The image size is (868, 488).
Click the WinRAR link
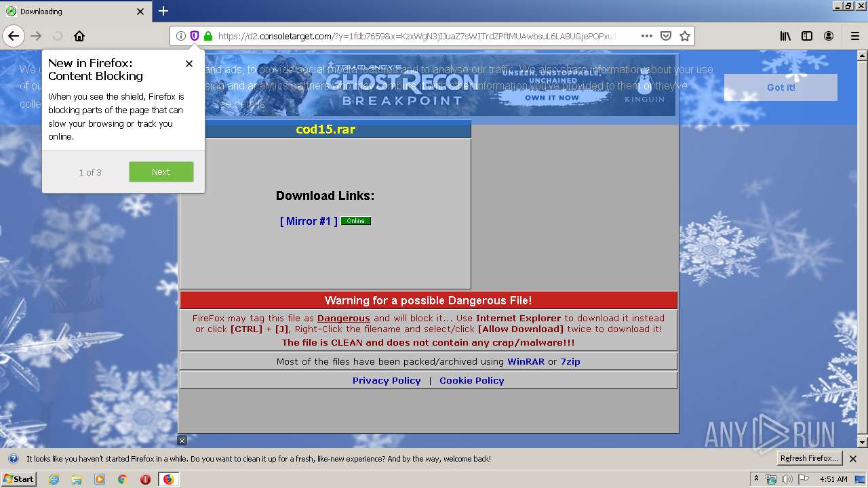pos(526,361)
